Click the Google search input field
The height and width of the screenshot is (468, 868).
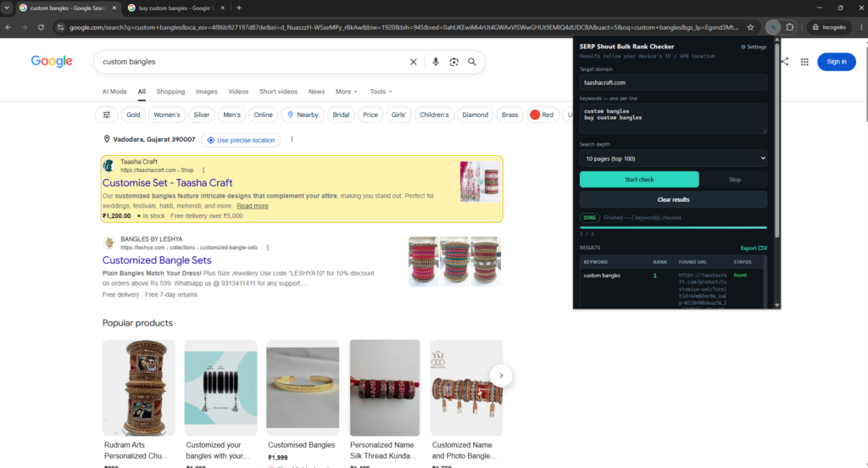coord(252,62)
